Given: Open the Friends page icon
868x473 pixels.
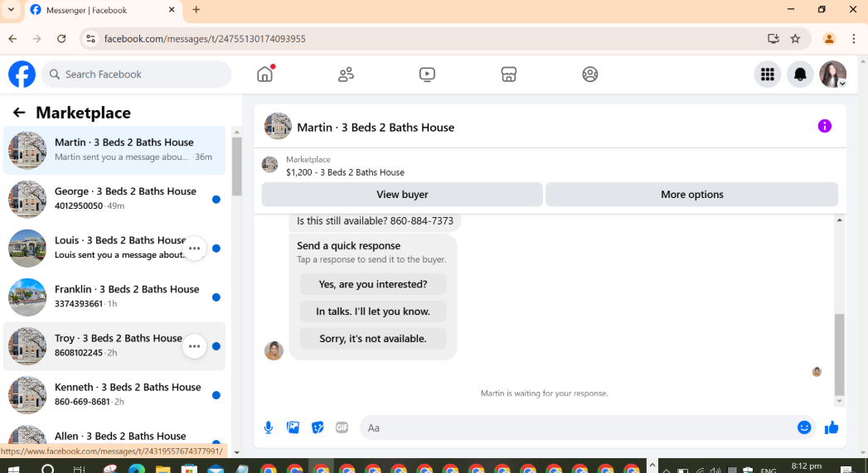Looking at the screenshot, I should tap(346, 74).
